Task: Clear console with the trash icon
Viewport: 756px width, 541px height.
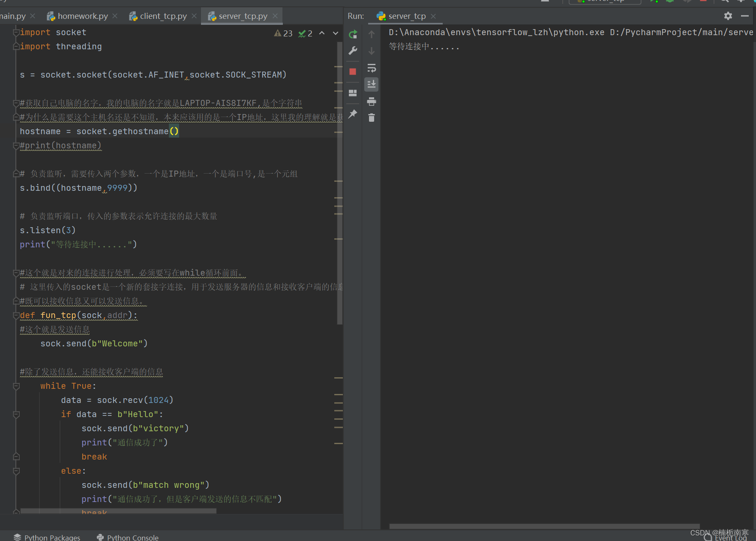Action: coord(372,117)
